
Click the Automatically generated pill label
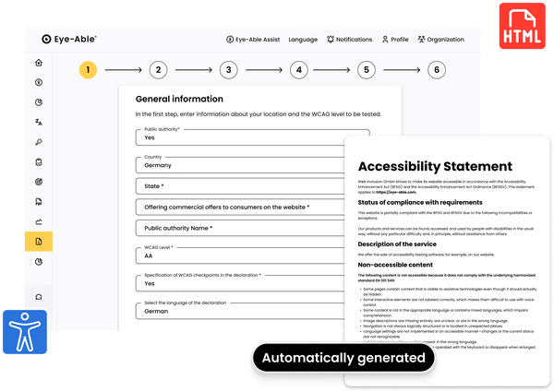point(343,358)
